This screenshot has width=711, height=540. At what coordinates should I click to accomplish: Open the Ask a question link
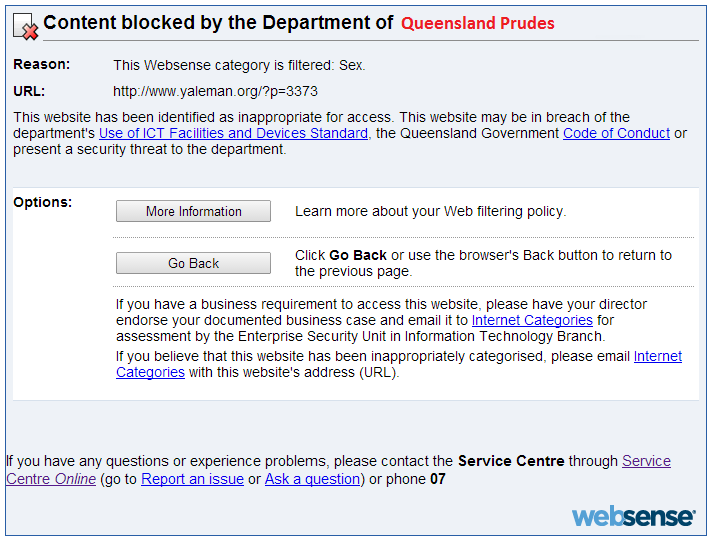click(312, 479)
